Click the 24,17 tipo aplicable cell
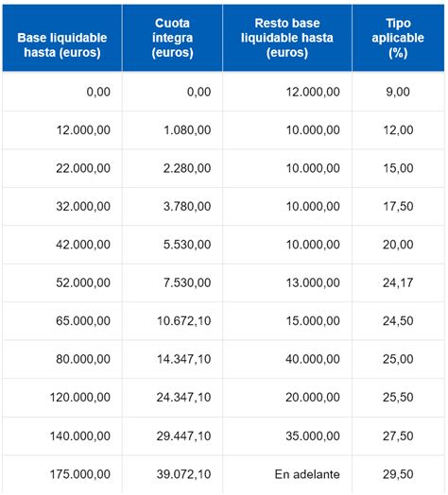448x495 pixels. [x=398, y=282]
